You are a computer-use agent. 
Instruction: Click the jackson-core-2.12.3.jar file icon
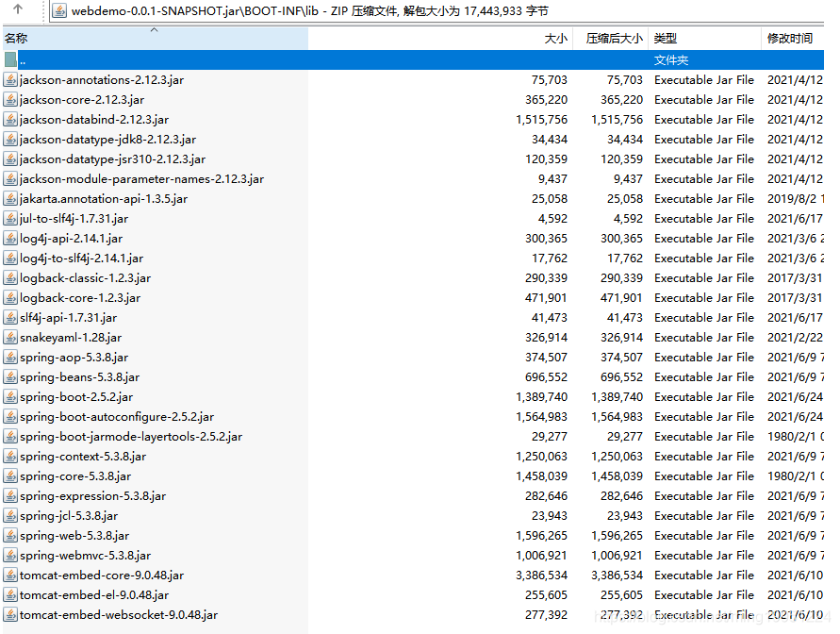coord(10,99)
